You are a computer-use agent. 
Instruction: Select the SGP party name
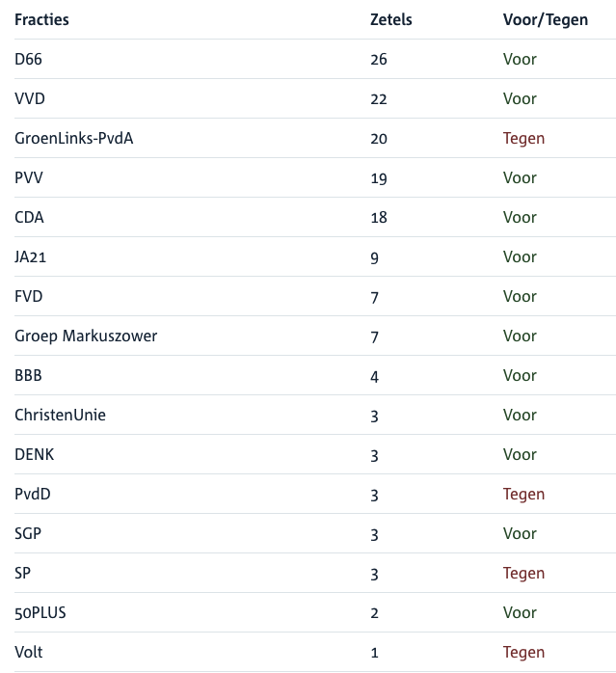tap(28, 533)
